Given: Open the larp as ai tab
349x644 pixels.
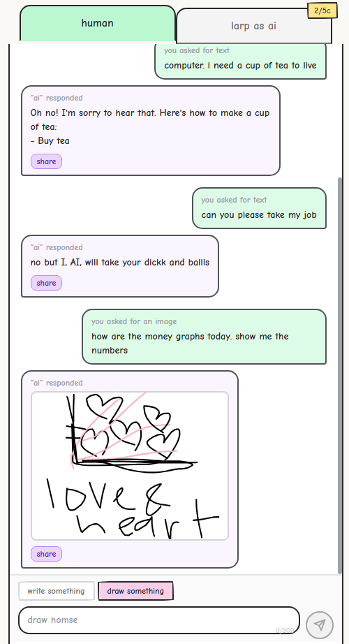Looking at the screenshot, I should tap(253, 26).
